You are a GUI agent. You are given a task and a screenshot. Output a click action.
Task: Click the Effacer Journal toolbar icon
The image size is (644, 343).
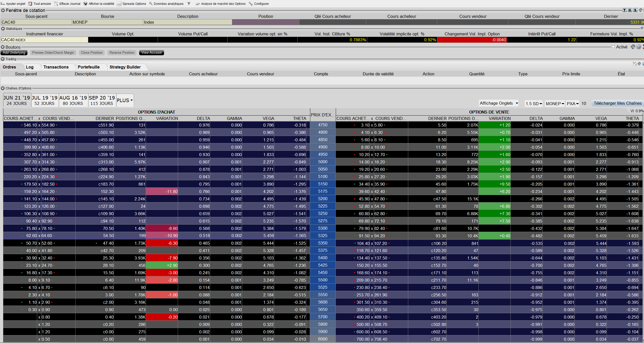56,4
